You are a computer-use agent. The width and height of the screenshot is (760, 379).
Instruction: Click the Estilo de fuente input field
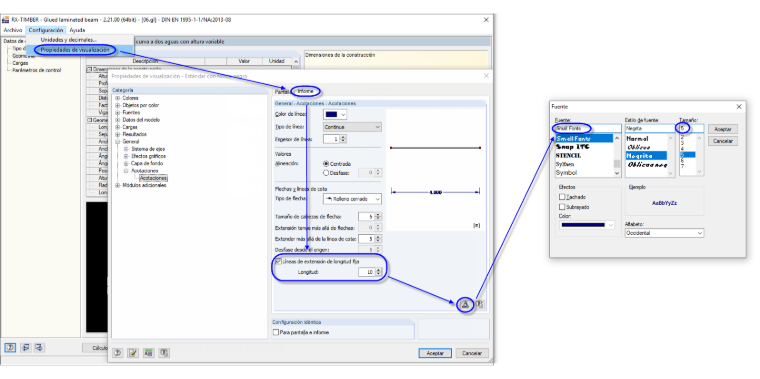(649, 128)
